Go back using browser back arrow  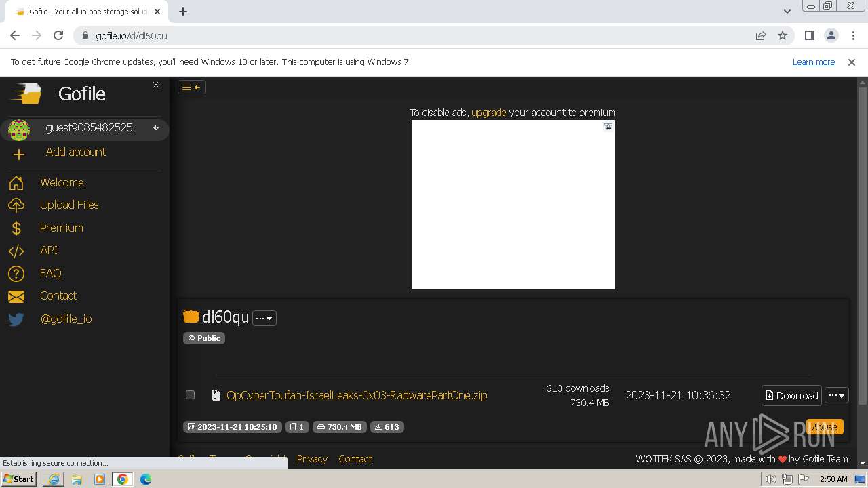(15, 35)
